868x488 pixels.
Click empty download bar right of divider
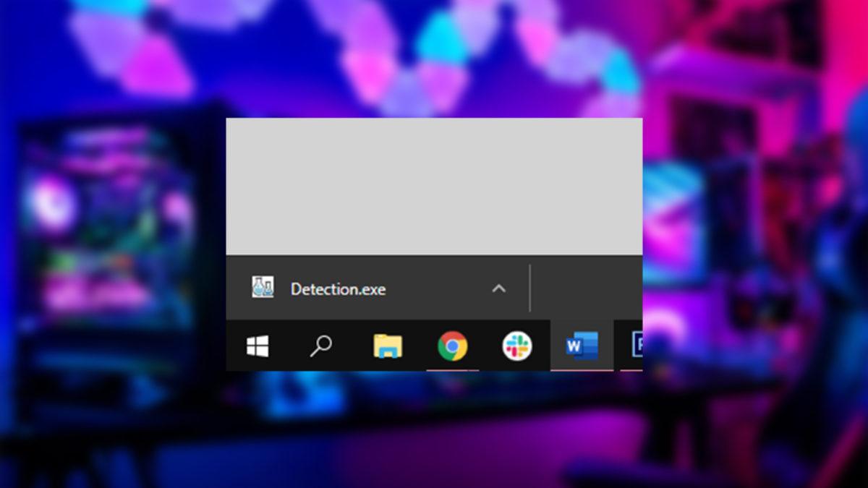pos(586,288)
